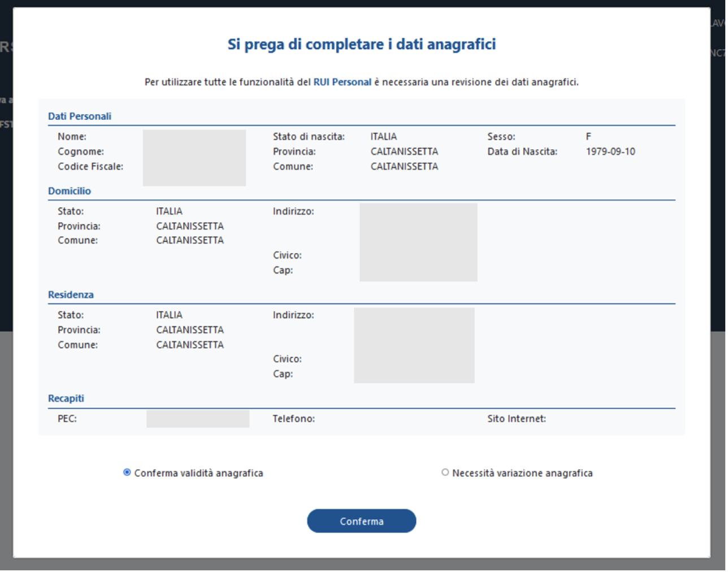
Task: Click the Stato di nascita value ITALIA
Action: [x=384, y=137]
